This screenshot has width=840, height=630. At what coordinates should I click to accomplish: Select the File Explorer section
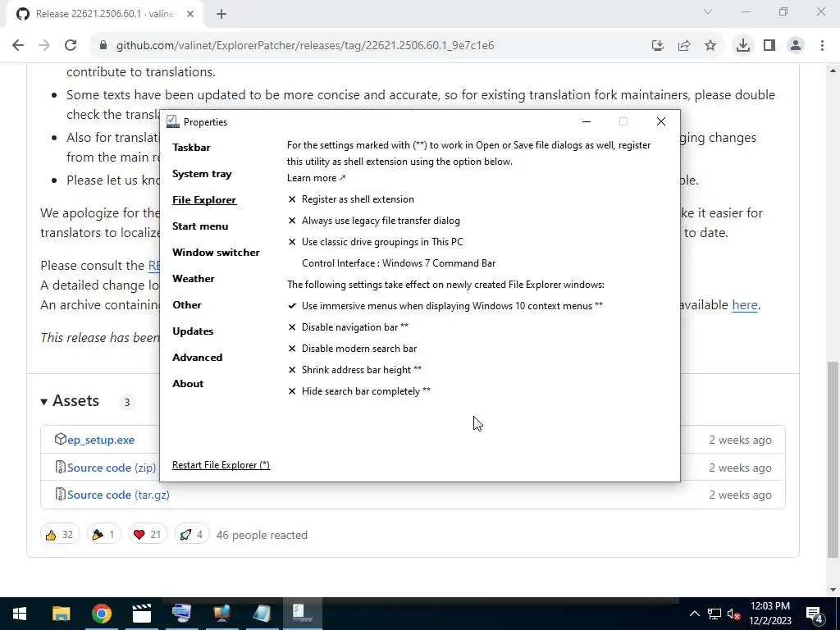pyautogui.click(x=204, y=200)
